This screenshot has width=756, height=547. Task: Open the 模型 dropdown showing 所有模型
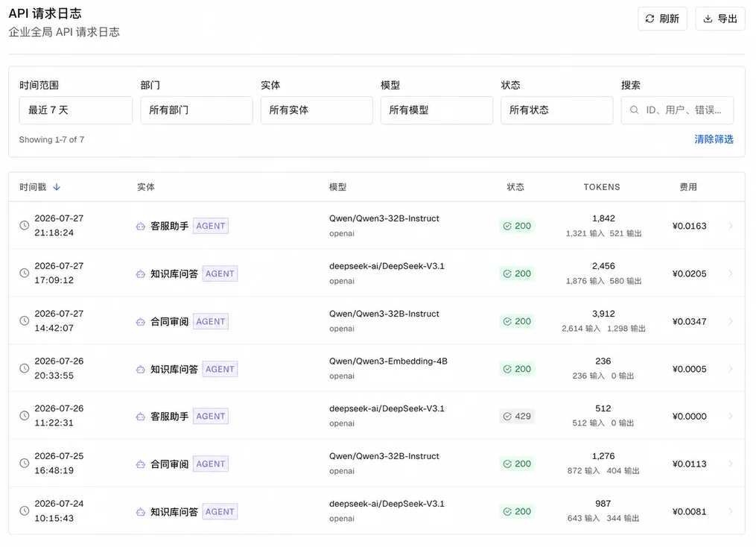(x=436, y=110)
